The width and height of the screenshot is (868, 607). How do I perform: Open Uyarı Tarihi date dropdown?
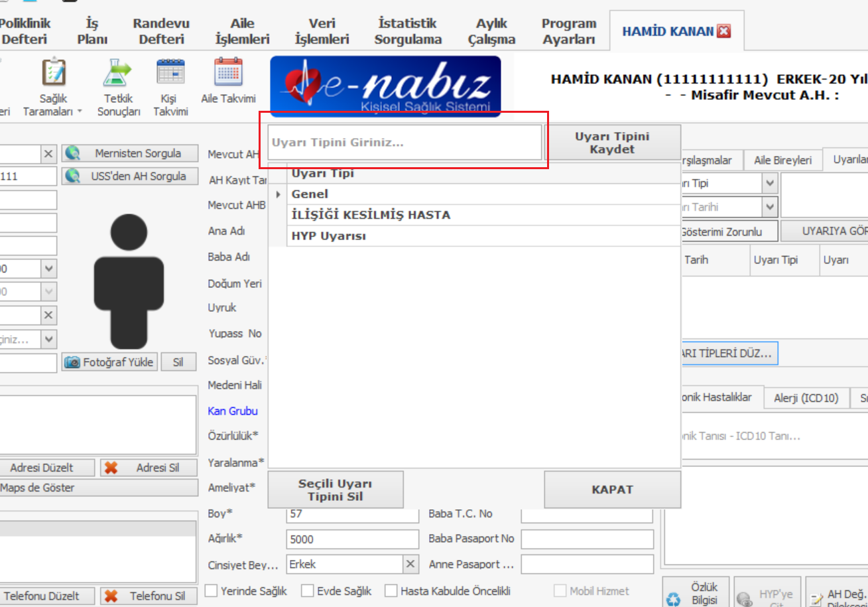(770, 207)
